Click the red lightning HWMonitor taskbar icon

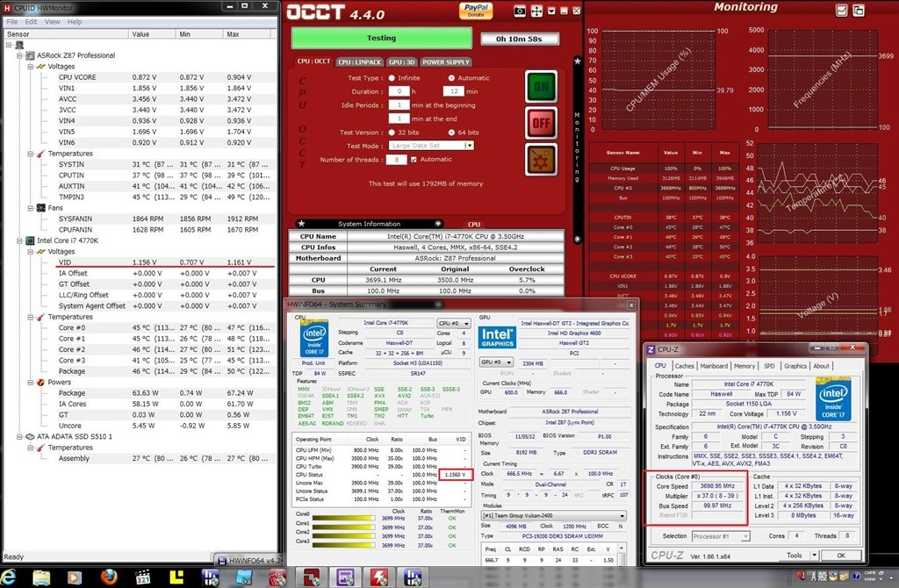tap(378, 577)
